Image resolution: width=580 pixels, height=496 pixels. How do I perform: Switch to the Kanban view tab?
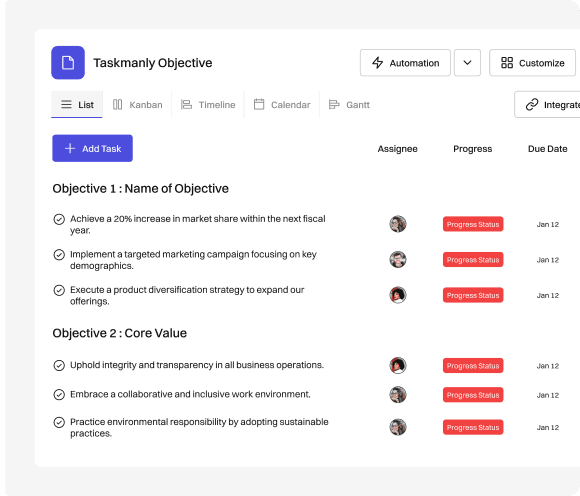(x=138, y=105)
